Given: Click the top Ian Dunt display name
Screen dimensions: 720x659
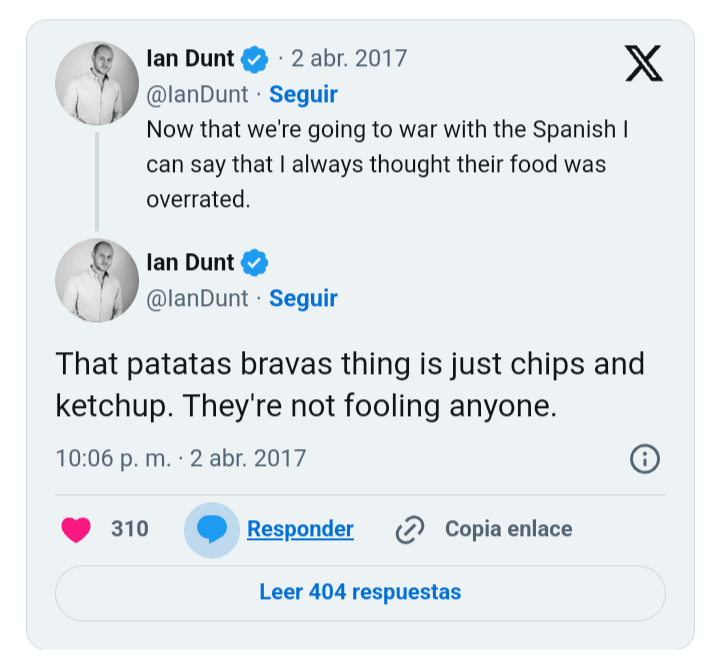Looking at the screenshot, I should 190,59.
